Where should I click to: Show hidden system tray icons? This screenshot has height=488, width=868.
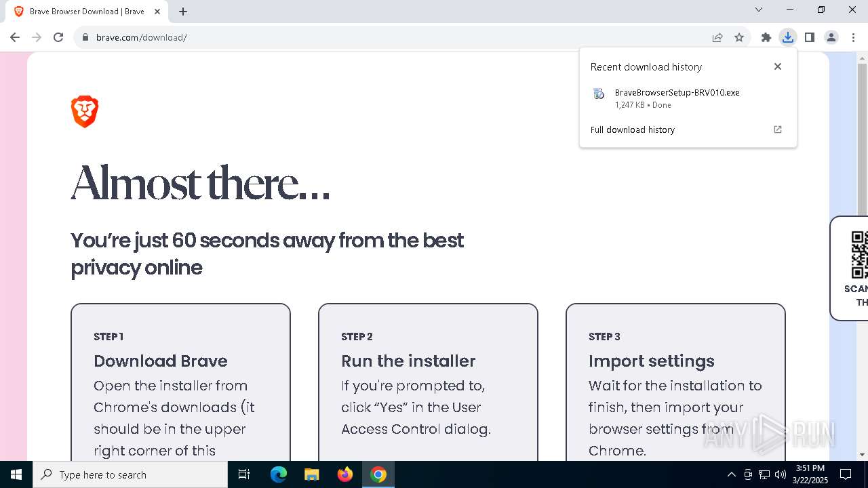pyautogui.click(x=731, y=474)
